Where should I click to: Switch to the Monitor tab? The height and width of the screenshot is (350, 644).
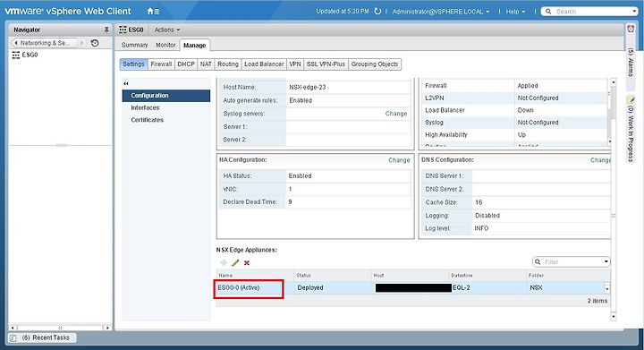[x=165, y=45]
